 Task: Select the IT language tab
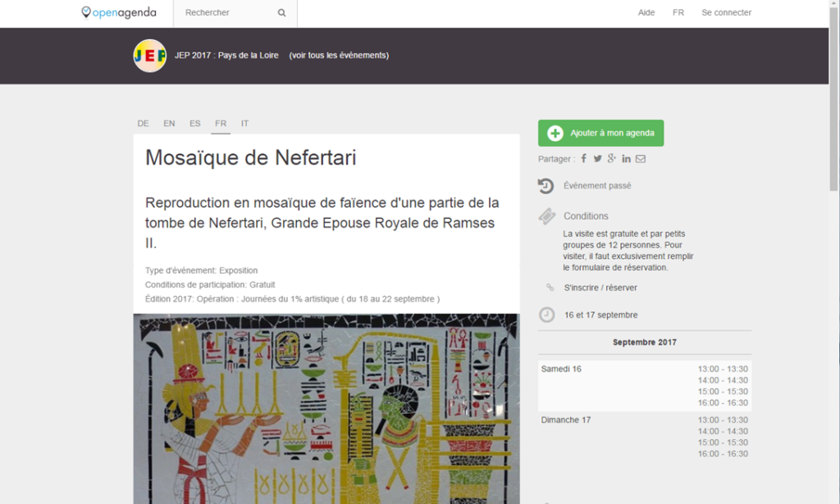[245, 124]
